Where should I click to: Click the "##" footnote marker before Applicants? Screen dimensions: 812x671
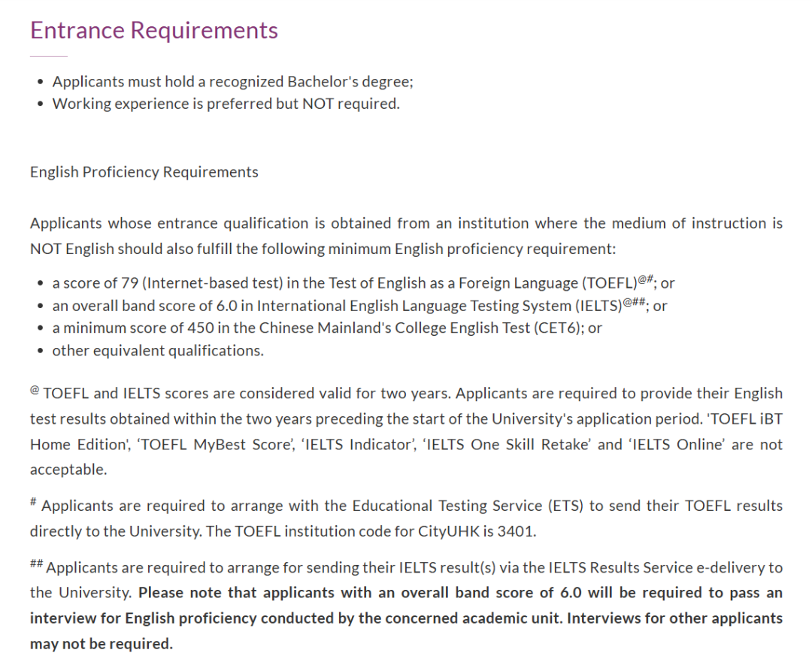pos(35,564)
